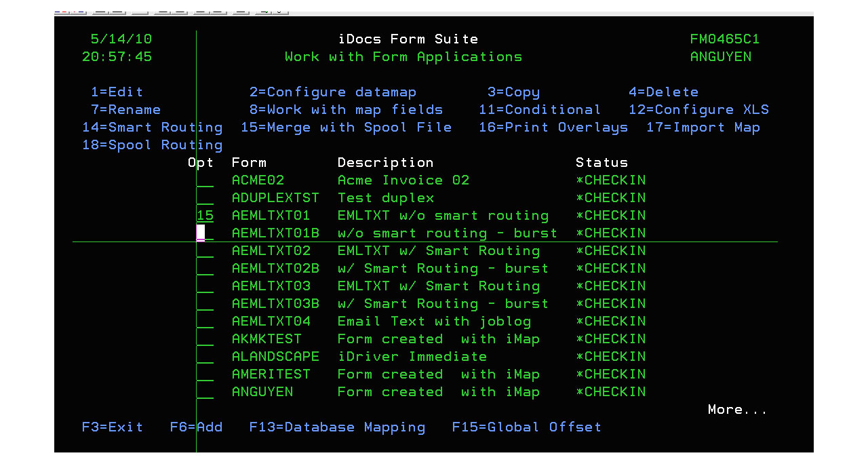Click the Opt field containing 15 for AEMLTXT01
Screen dimensions: 868x464
point(205,216)
